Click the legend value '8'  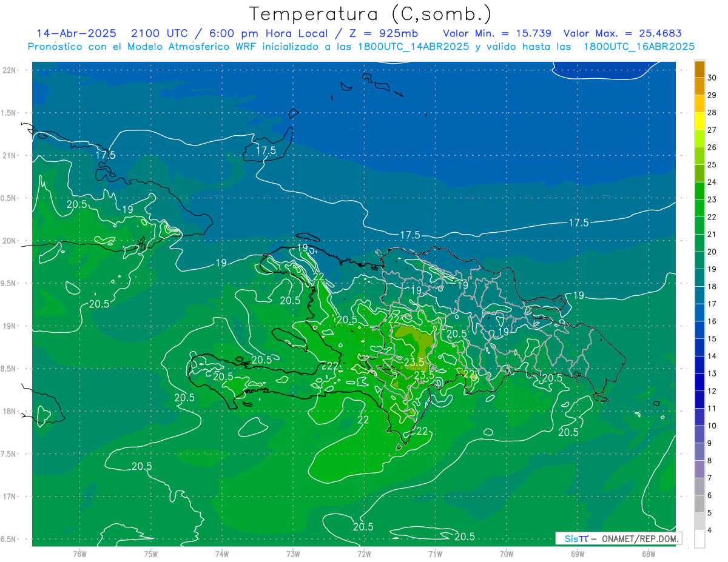point(711,461)
